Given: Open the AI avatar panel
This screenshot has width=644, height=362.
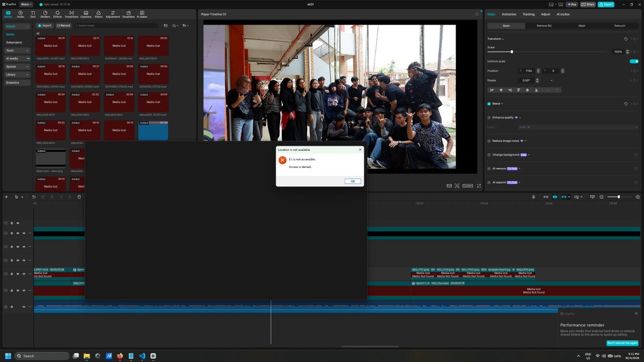Looking at the screenshot, I should (x=142, y=14).
